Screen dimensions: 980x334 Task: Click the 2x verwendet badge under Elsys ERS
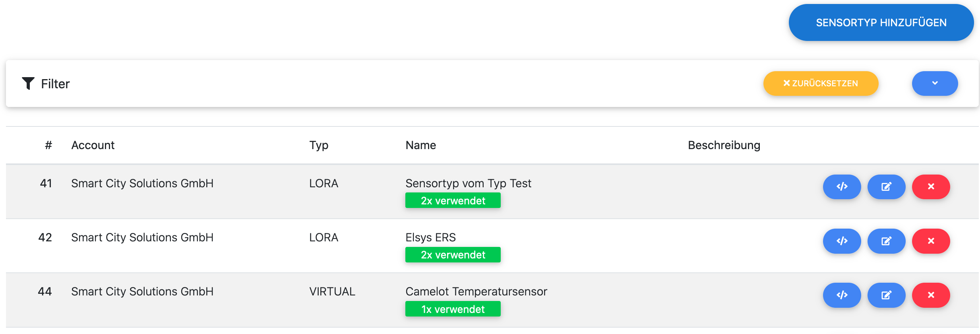[x=453, y=255]
